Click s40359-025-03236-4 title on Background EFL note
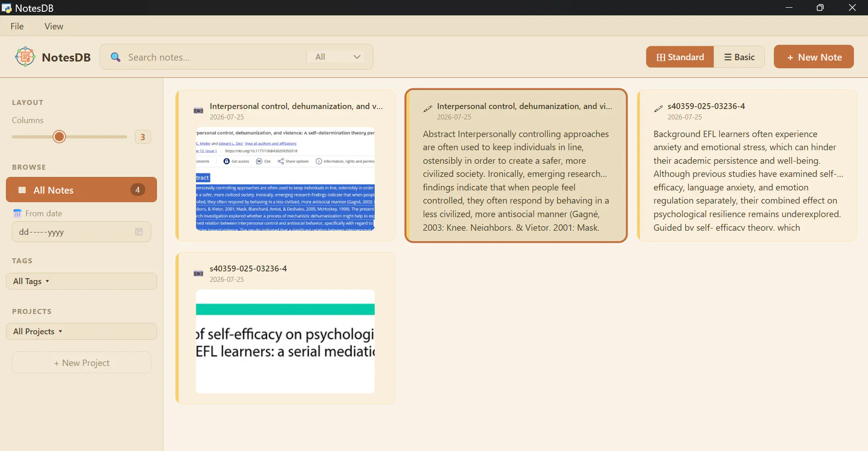 (x=706, y=106)
